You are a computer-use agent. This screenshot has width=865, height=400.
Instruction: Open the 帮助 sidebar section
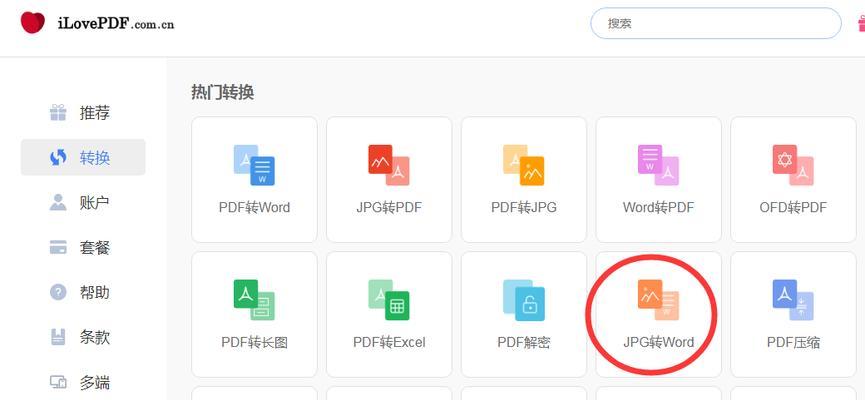click(95, 292)
